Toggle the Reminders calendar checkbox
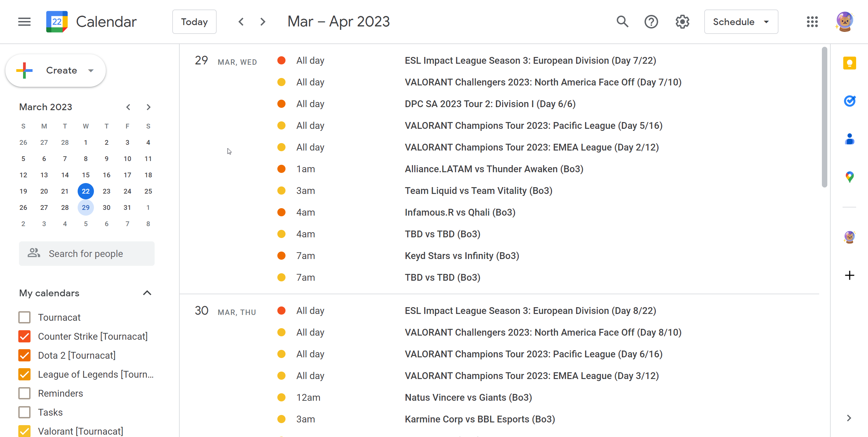The image size is (868, 437). (x=24, y=393)
